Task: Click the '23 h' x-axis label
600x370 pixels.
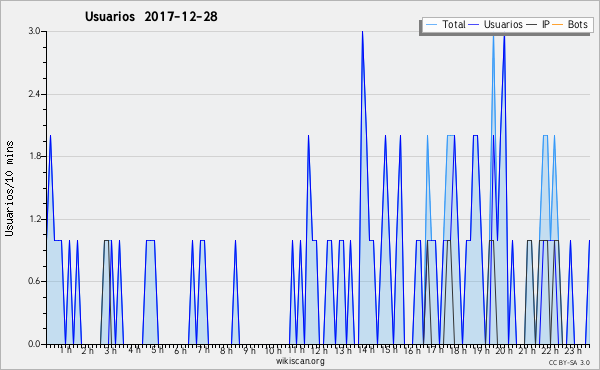Action: coord(573,350)
